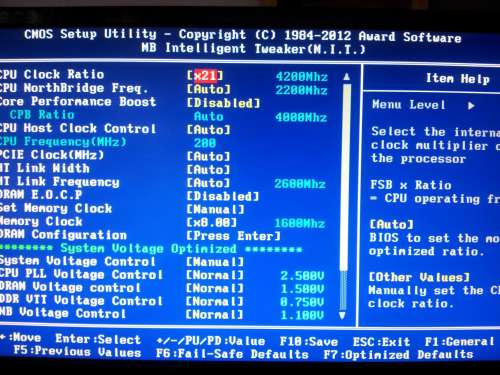The image size is (500, 375).
Task: Select the System Voltage Control label
Action: 78,261
